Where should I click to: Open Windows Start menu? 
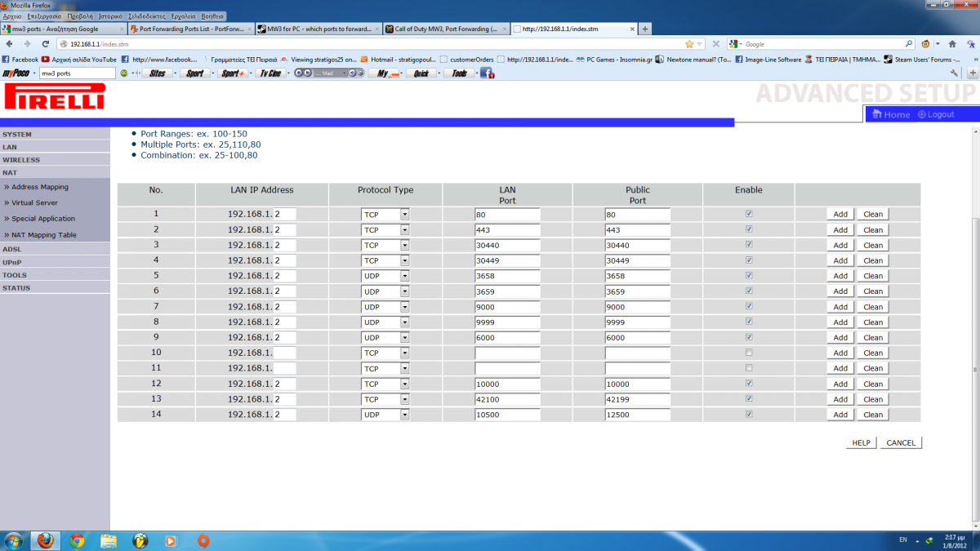(x=14, y=540)
